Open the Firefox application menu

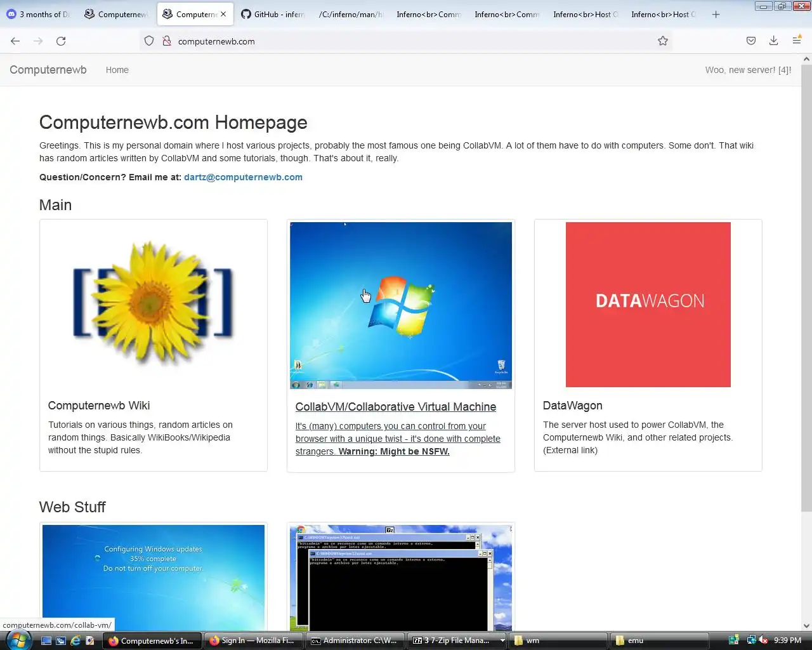point(797,41)
